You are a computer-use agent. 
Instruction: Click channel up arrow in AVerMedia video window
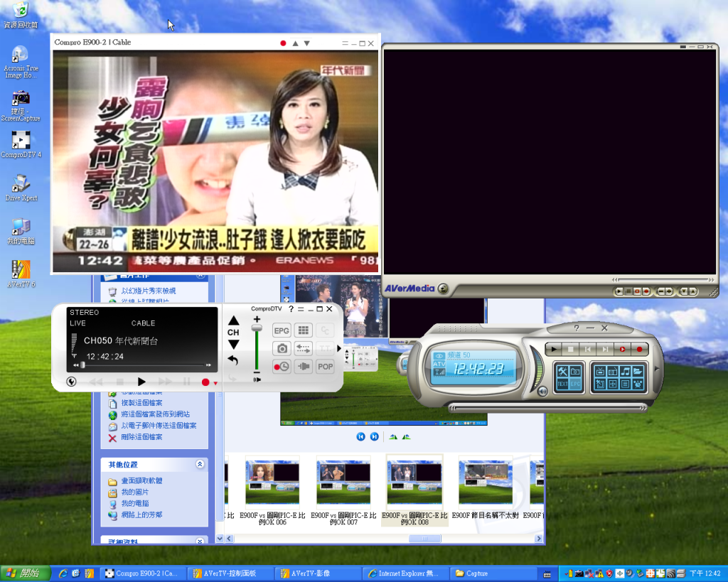coord(692,291)
